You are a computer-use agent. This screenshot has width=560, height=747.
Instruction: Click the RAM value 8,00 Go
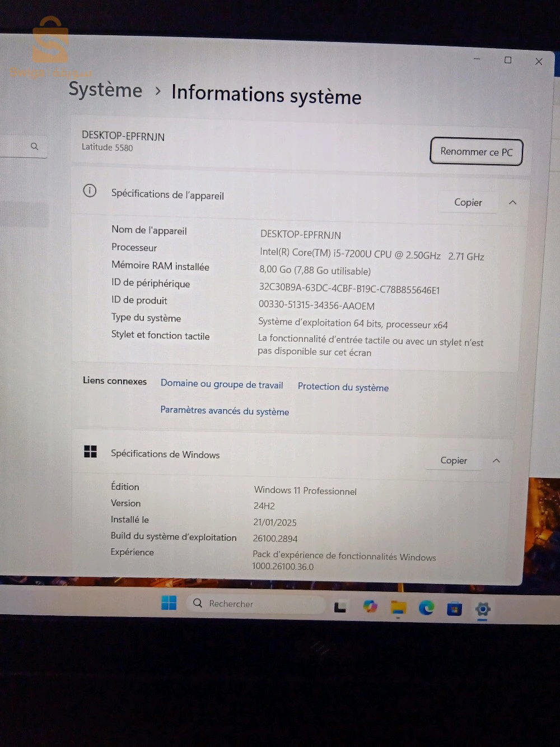pos(315,270)
